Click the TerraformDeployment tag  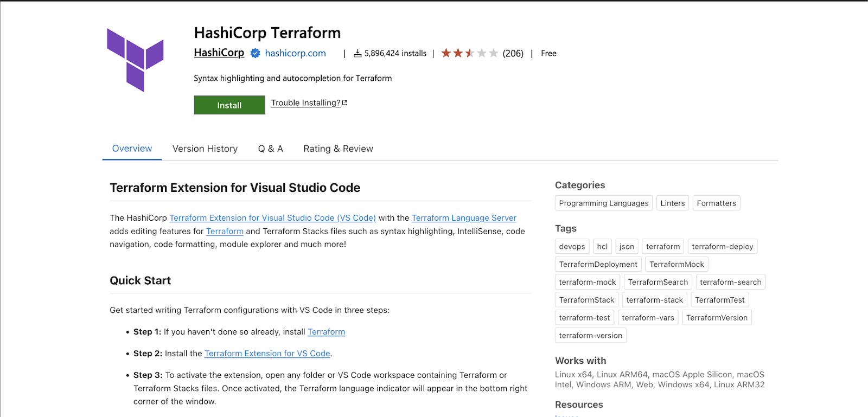click(598, 265)
